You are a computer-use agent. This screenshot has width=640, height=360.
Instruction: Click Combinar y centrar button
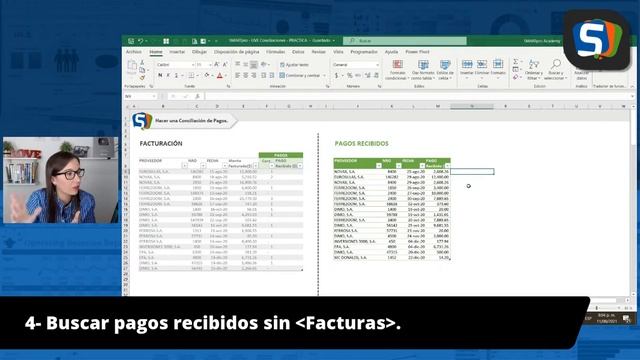tap(300, 76)
